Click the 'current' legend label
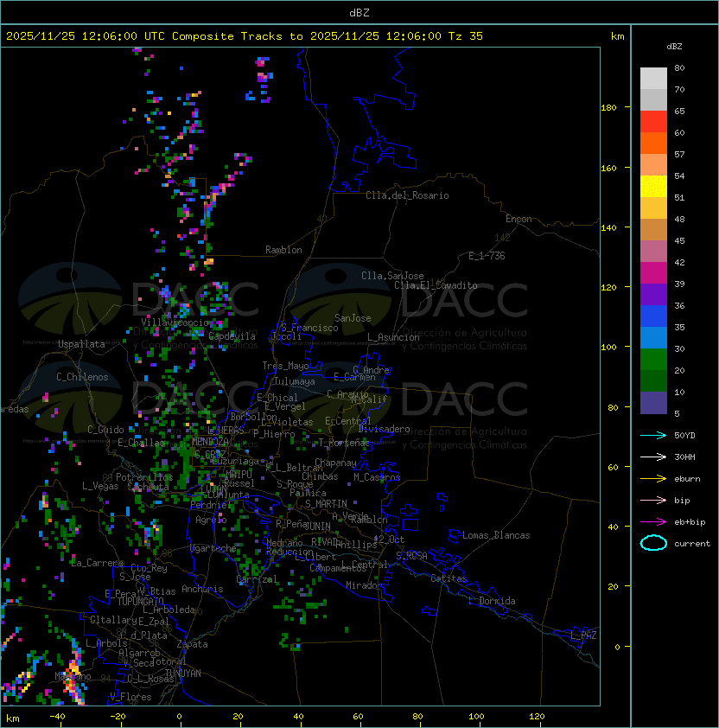 pos(692,544)
